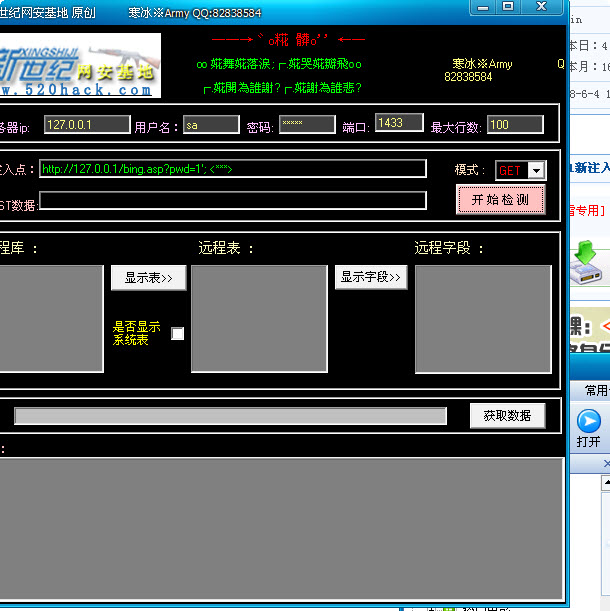The height and width of the screenshot is (611, 610).
Task: Open the GET mode dropdown arrow
Action: point(536,170)
